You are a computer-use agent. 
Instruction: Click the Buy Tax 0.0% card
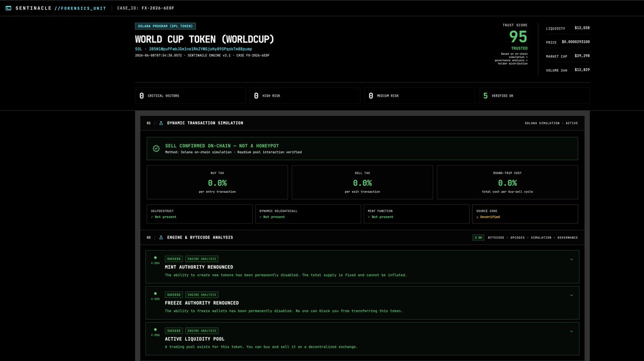pyautogui.click(x=217, y=182)
